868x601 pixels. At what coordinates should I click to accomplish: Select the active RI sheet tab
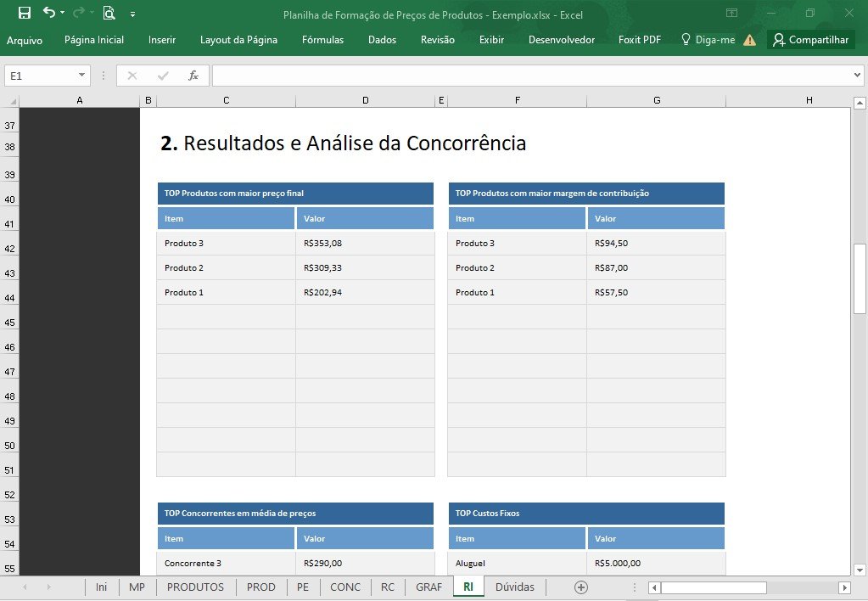(468, 587)
